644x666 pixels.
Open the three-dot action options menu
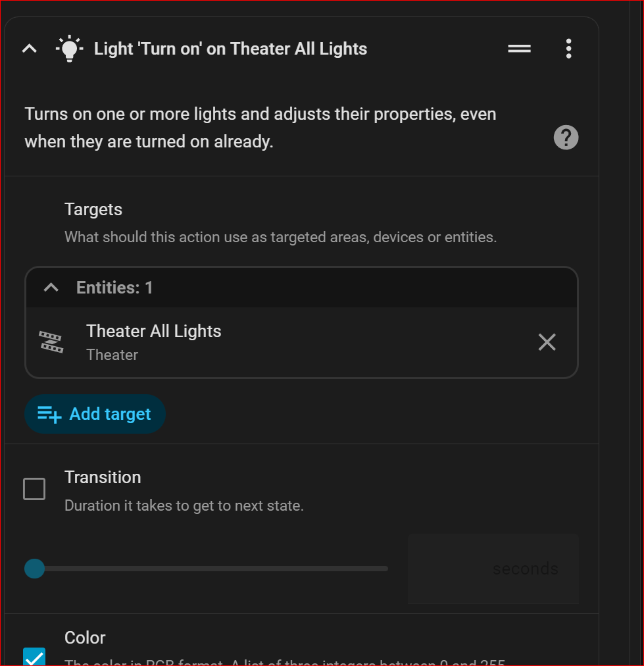[x=568, y=49]
